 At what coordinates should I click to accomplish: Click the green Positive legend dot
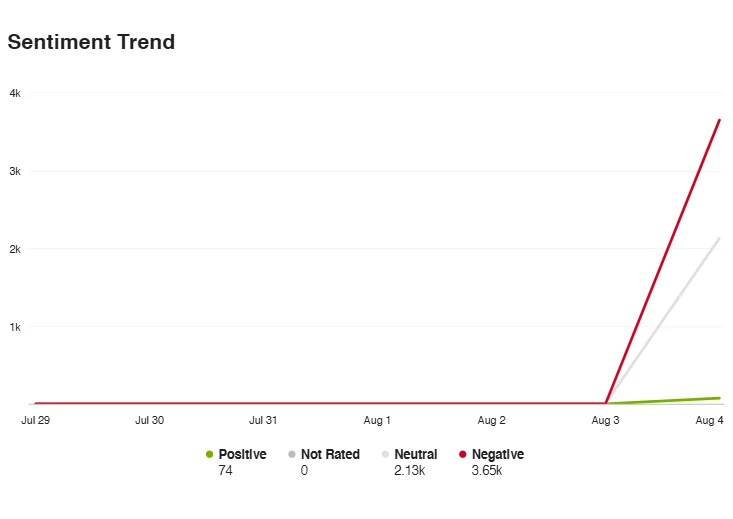click(x=209, y=455)
